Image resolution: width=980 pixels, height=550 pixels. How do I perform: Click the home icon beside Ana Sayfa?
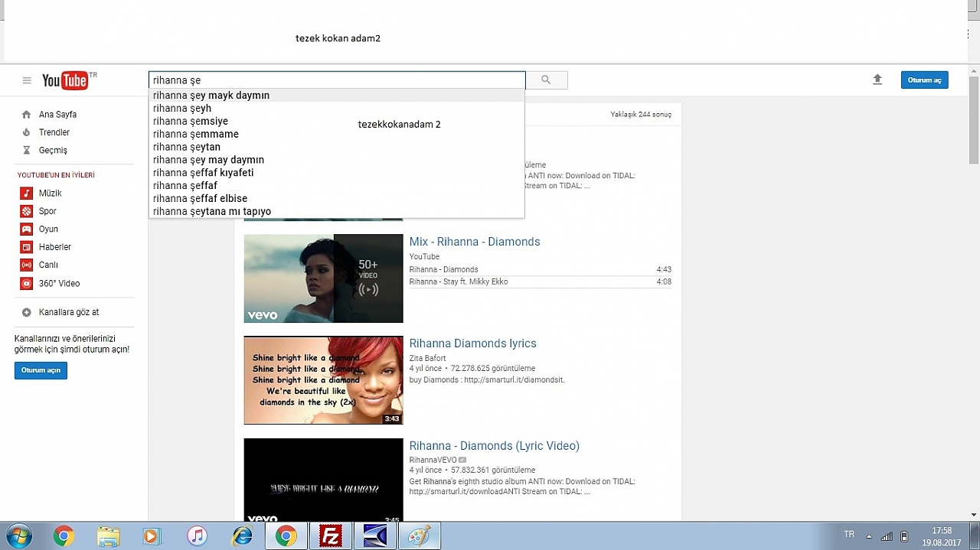(x=27, y=115)
